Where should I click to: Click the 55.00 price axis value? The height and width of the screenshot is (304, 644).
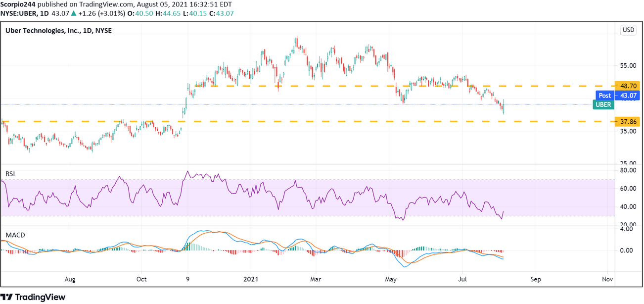coord(629,66)
